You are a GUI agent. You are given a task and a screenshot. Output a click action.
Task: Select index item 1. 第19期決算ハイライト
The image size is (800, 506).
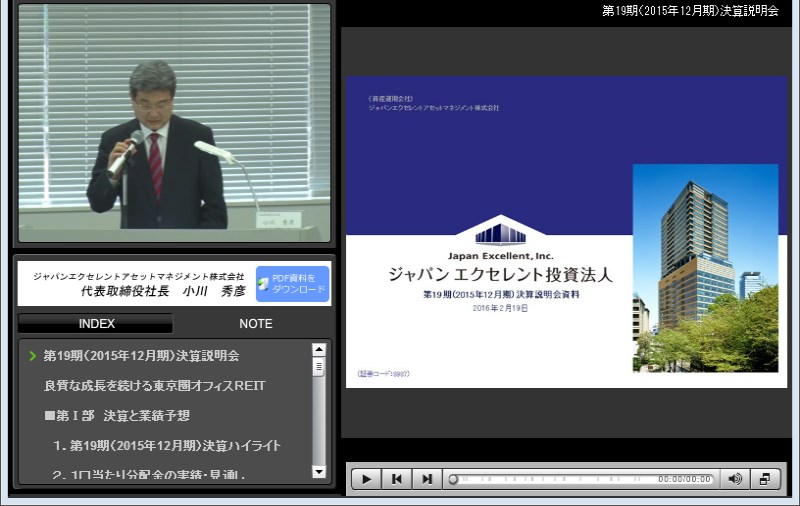[167, 445]
